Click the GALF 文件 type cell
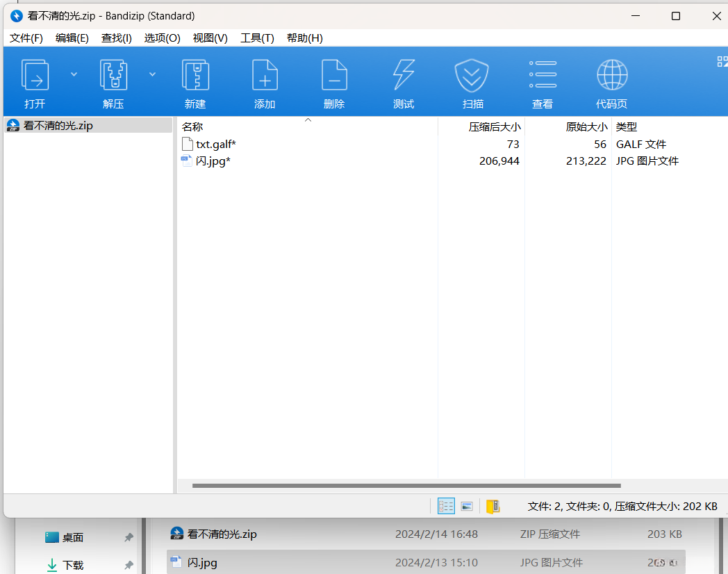Screen dimensions: 728x574 (x=640, y=145)
